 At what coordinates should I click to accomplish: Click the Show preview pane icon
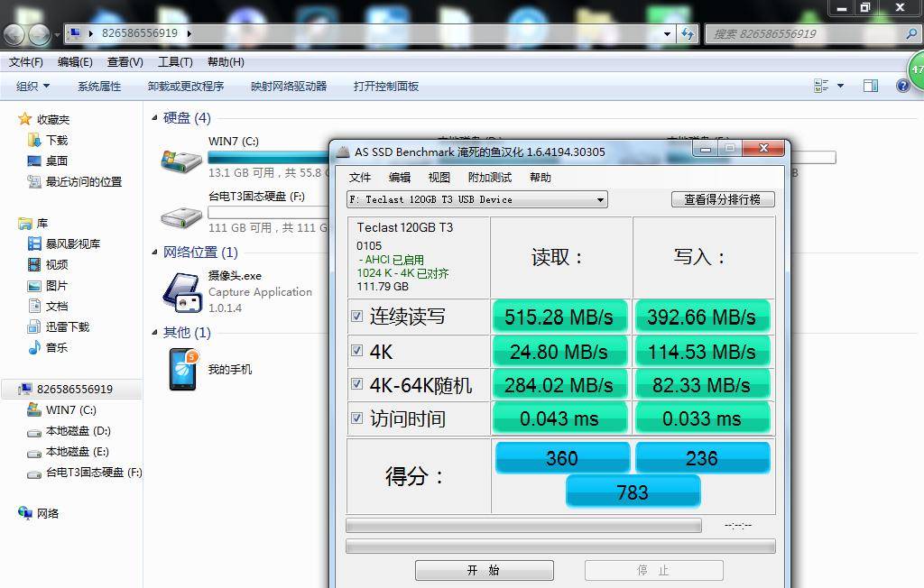[x=870, y=85]
